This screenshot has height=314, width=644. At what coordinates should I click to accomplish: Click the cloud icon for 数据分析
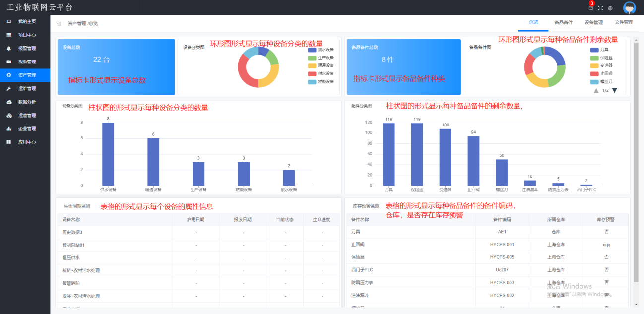(x=9, y=102)
